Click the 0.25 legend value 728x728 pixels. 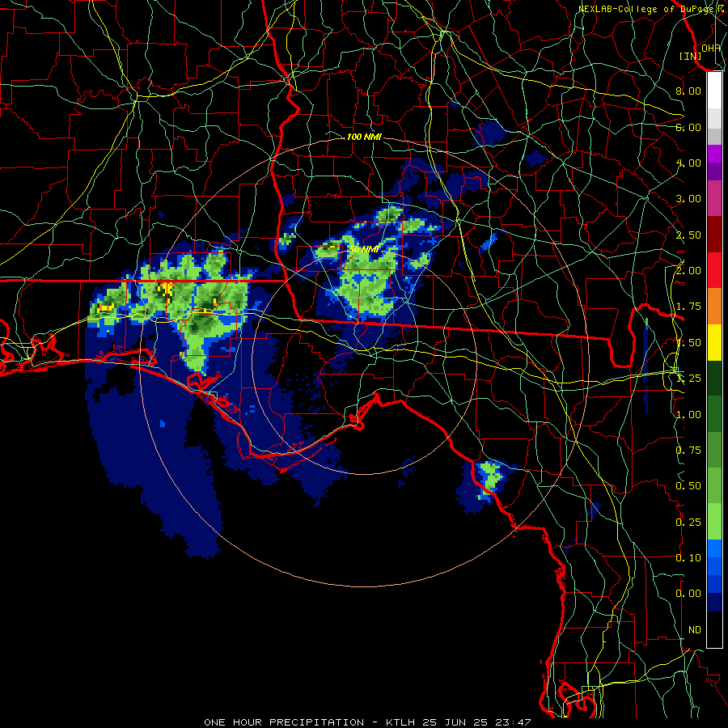pos(688,523)
